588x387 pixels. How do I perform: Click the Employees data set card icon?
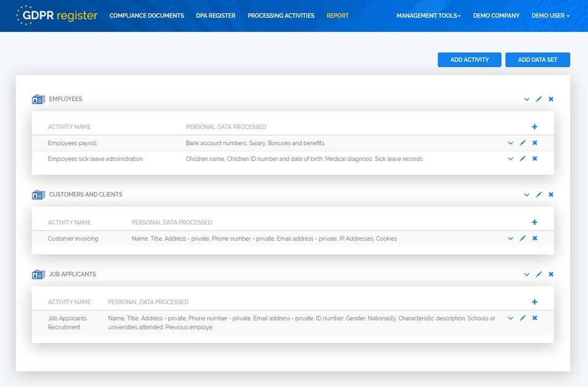click(x=38, y=99)
